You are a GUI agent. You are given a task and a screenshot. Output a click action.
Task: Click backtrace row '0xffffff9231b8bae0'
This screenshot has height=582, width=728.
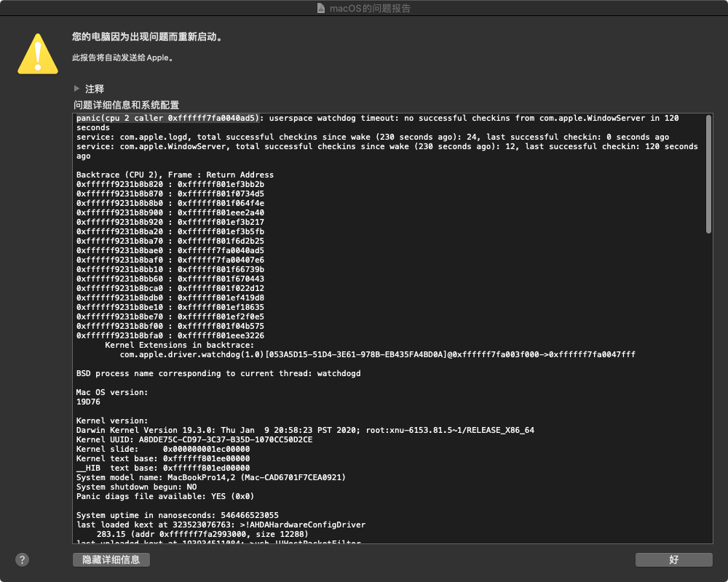coord(170,250)
